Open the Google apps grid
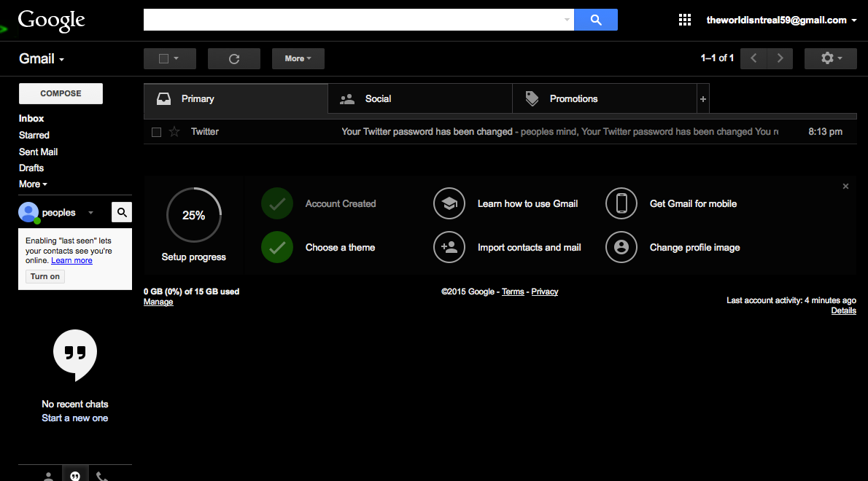Image resolution: width=868 pixels, height=481 pixels. [685, 20]
